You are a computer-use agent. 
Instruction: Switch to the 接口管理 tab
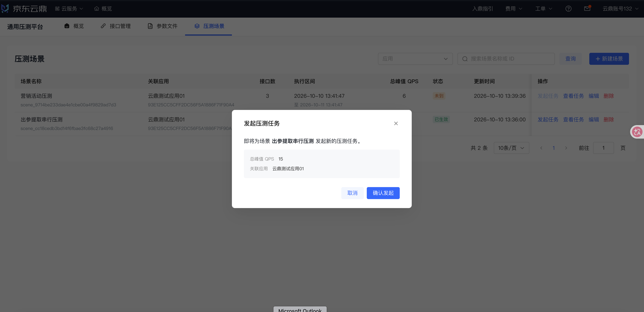click(x=116, y=26)
